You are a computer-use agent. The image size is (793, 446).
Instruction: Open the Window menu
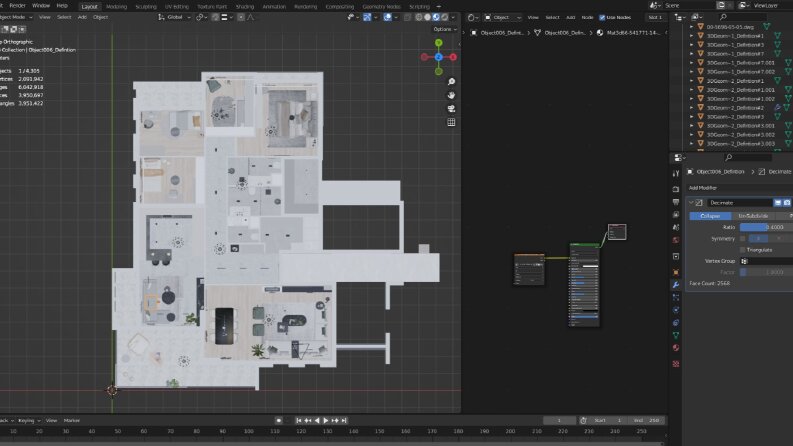(41, 6)
